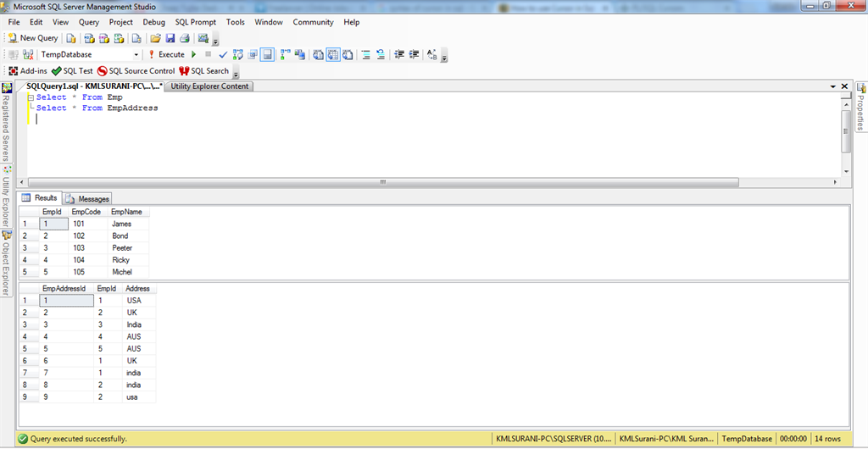The width and height of the screenshot is (868, 449).
Task: Open the Community menu
Action: click(314, 22)
